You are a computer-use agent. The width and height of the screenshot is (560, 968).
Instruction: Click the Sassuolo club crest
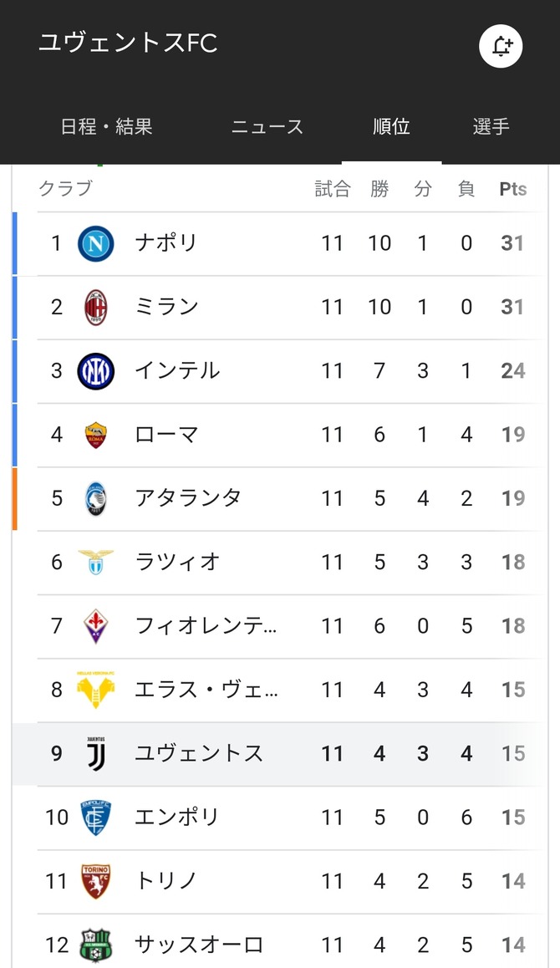pyautogui.click(x=96, y=945)
